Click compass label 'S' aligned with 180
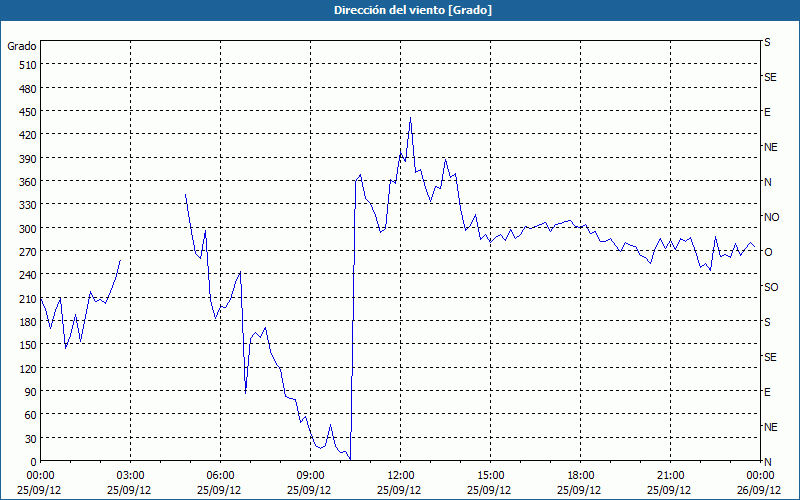Image resolution: width=800 pixels, height=500 pixels. click(767, 322)
